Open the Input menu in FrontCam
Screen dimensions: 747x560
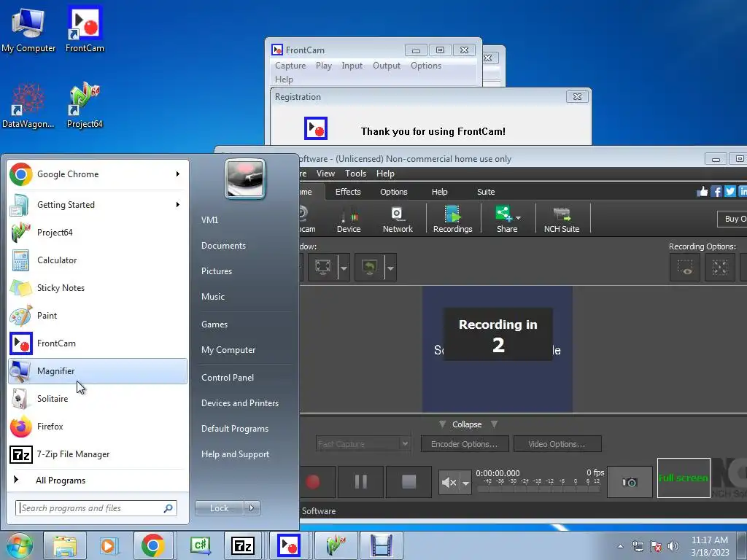352,66
